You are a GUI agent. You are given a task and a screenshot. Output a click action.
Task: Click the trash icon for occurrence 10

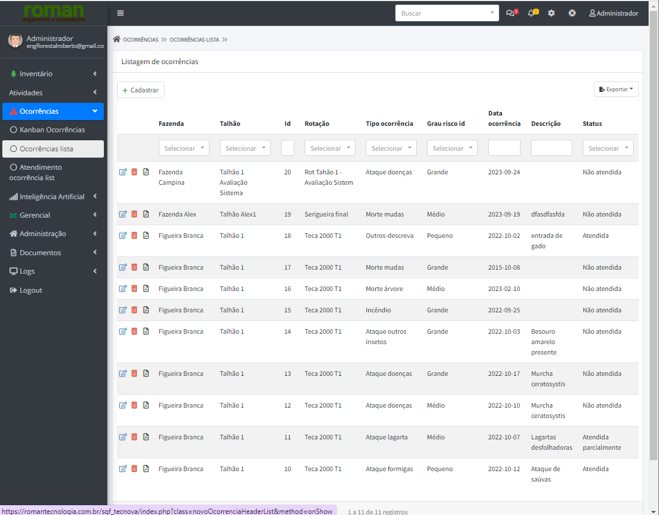[134, 469]
